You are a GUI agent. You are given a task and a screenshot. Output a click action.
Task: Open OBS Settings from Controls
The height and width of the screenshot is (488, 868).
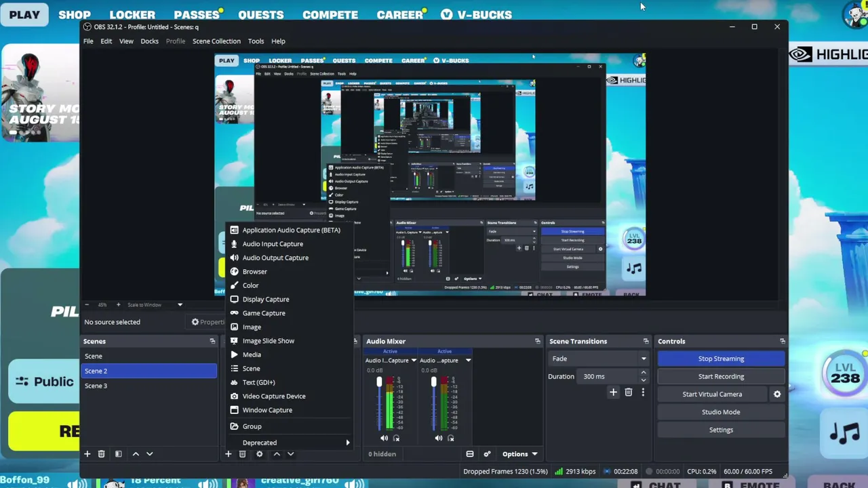click(721, 430)
